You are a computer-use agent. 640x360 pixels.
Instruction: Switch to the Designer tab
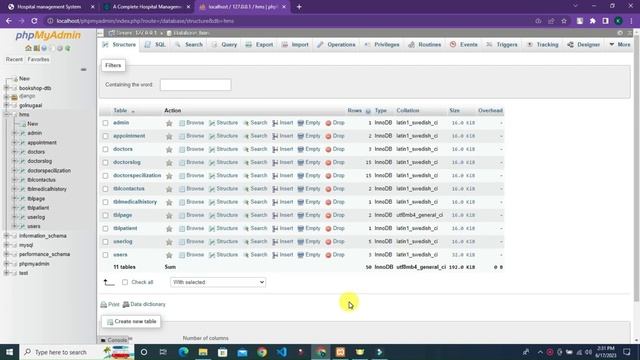point(584,44)
